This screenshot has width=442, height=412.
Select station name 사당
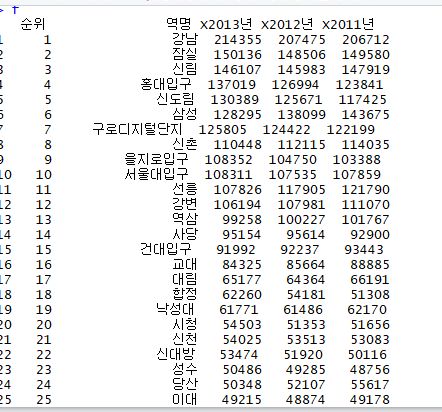[185, 234]
